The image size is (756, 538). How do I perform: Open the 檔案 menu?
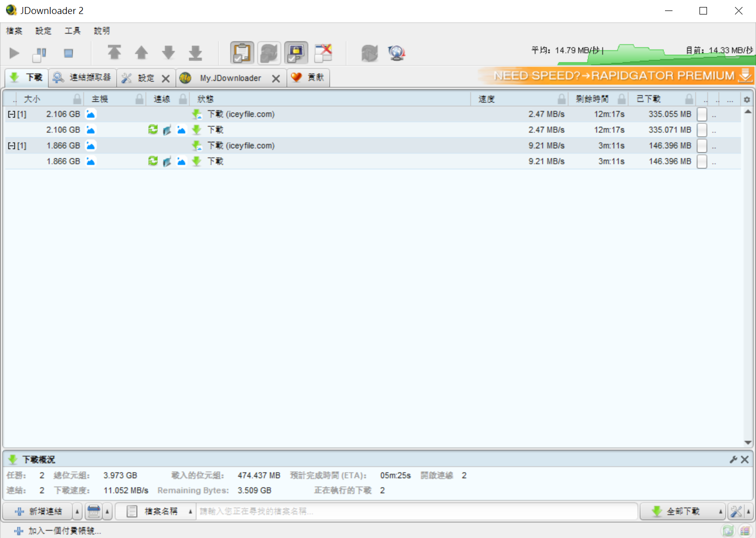[x=14, y=31]
